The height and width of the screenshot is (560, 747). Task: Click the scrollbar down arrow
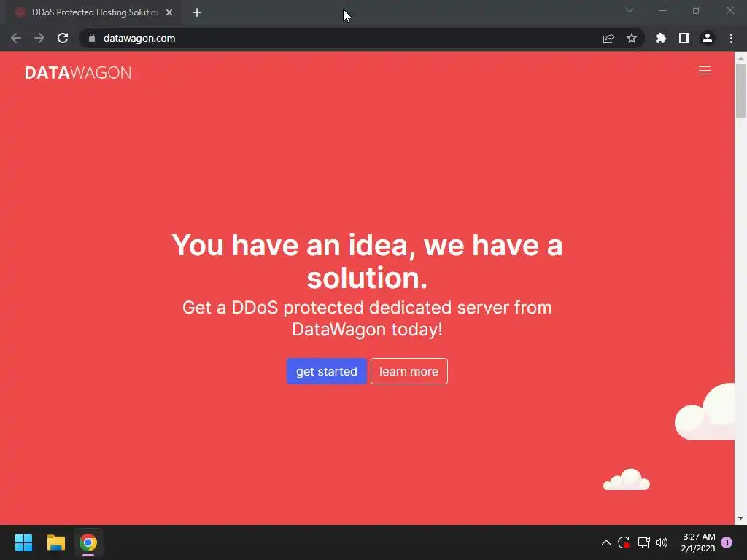740,518
